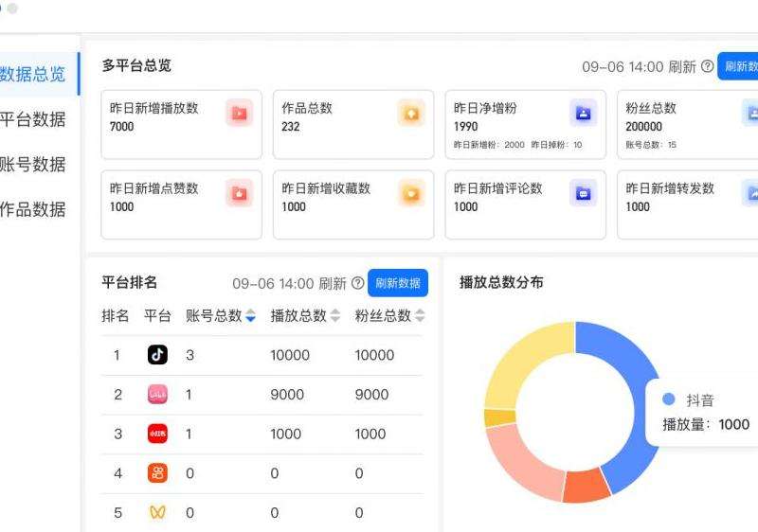
Task: Click the orange Kuaishou icon in rank 4
Action: click(x=157, y=473)
